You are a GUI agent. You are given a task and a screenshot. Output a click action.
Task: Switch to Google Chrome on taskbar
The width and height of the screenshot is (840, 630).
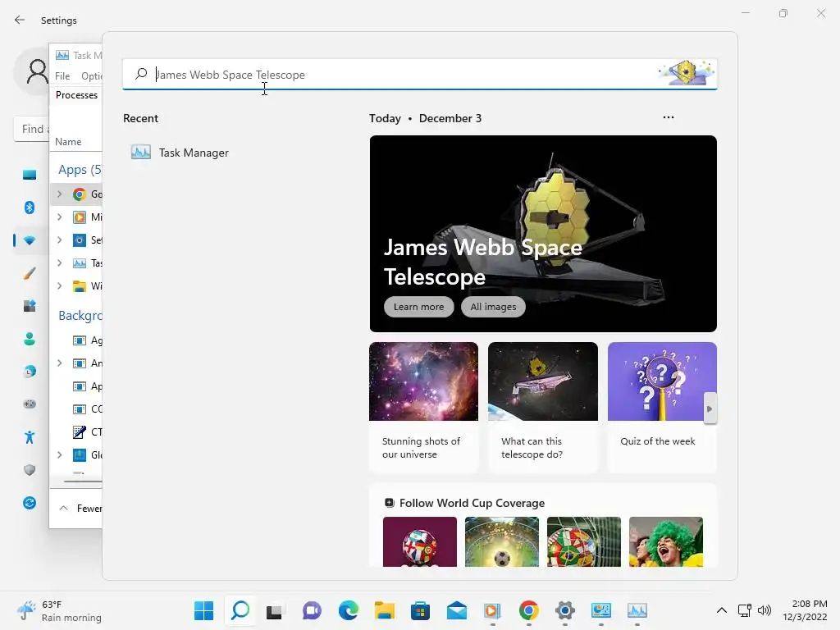click(529, 610)
